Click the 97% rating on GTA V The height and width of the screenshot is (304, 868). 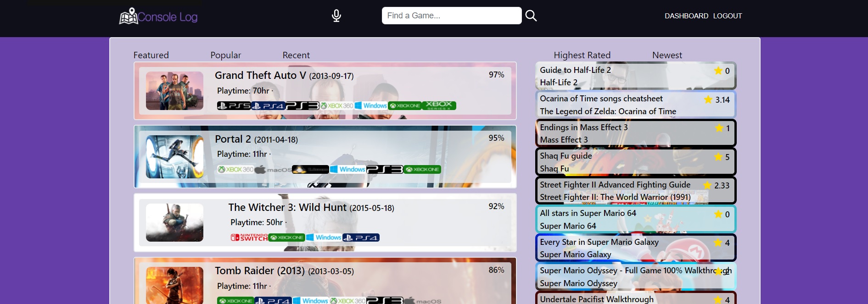(496, 75)
